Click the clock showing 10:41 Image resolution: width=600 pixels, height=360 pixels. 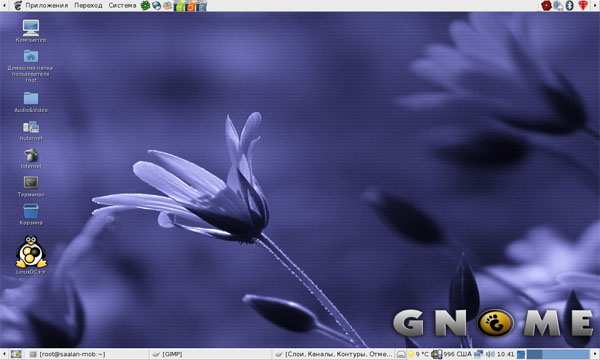tap(505, 354)
